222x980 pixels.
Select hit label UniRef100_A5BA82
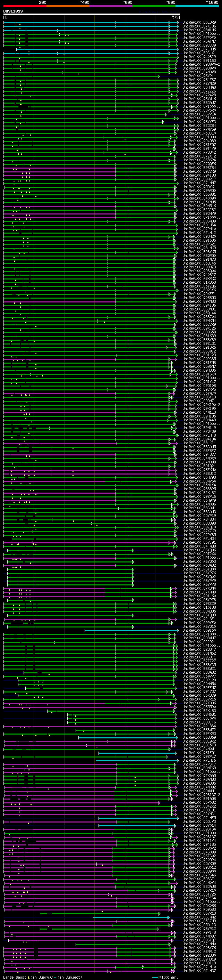pos(199,566)
